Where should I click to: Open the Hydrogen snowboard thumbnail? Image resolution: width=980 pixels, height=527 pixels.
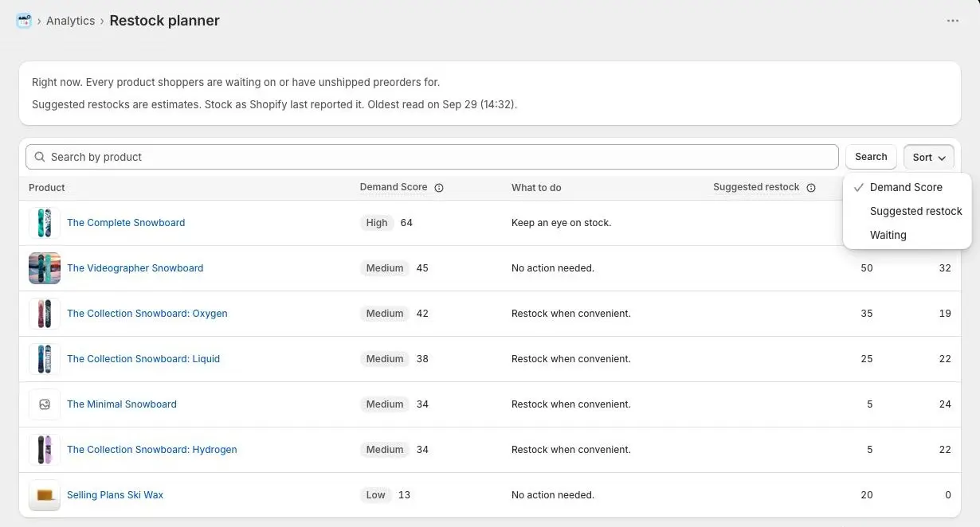coord(45,450)
